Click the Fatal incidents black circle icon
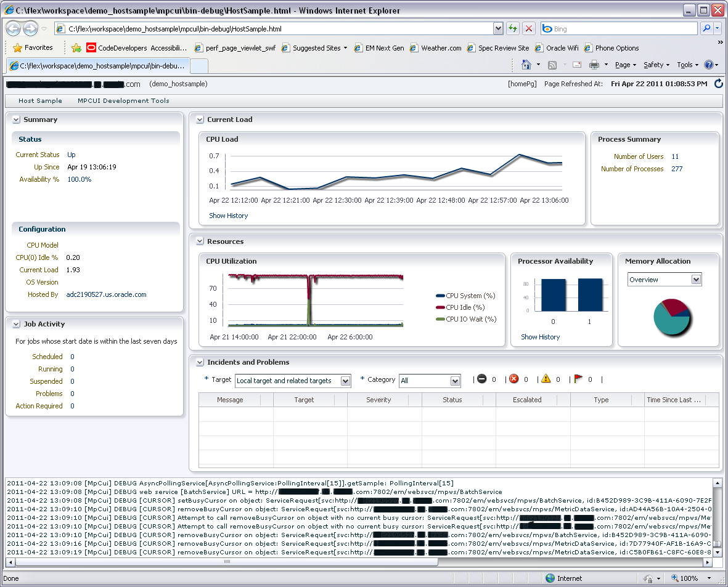Screen dimensions: 728x587 tap(482, 379)
